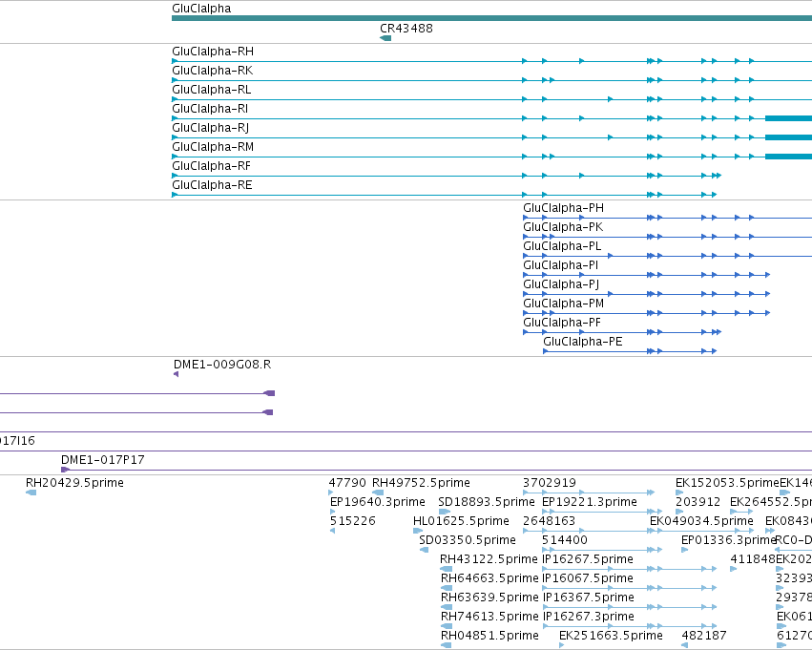This screenshot has width=812, height=650.
Task: Select the EK049034.5prime EST label
Action: [x=701, y=521]
